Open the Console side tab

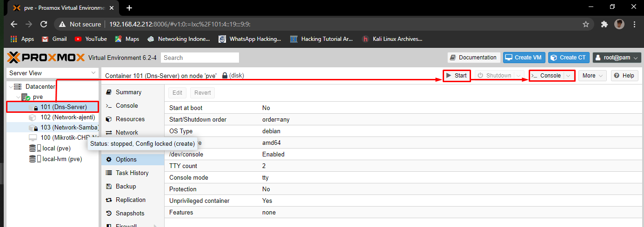coord(133,105)
